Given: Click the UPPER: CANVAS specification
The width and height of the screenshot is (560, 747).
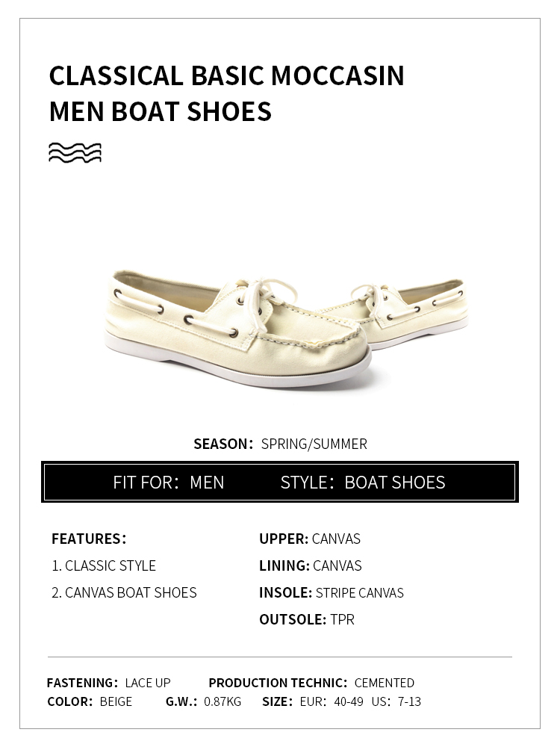Looking at the screenshot, I should coord(310,539).
